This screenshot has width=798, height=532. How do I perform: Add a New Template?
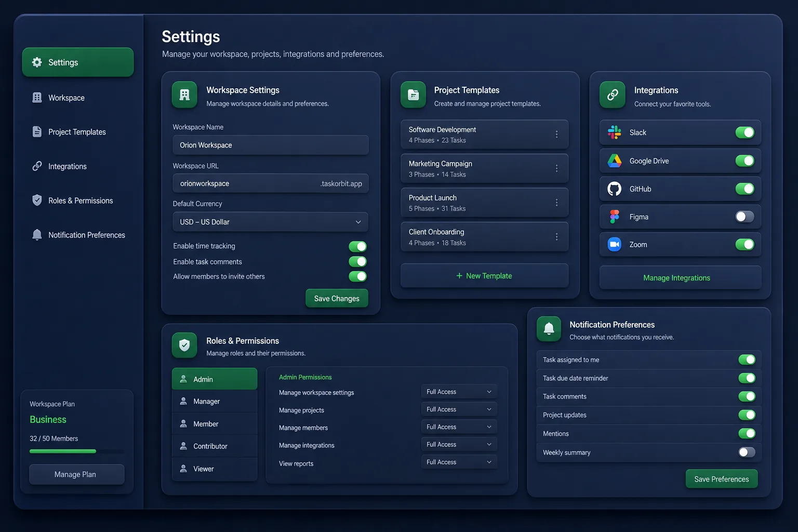click(484, 276)
